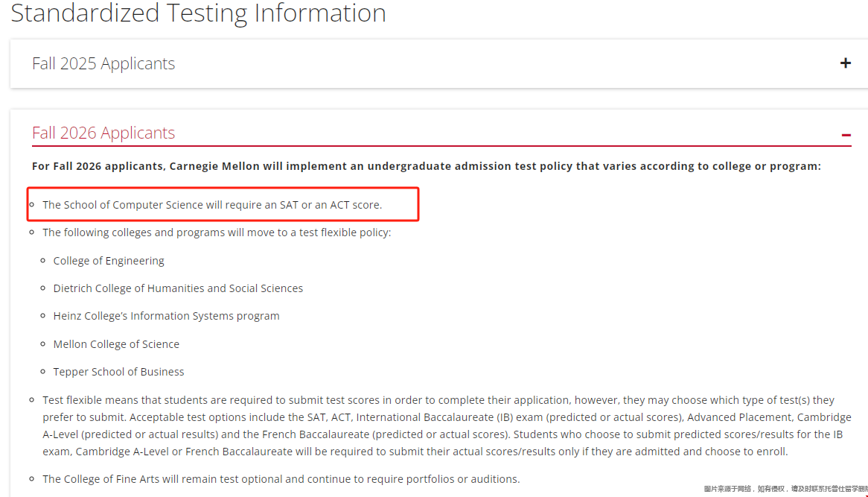Click the Test flexible means explanation paragraph
The height and width of the screenshot is (497, 868).
447,425
